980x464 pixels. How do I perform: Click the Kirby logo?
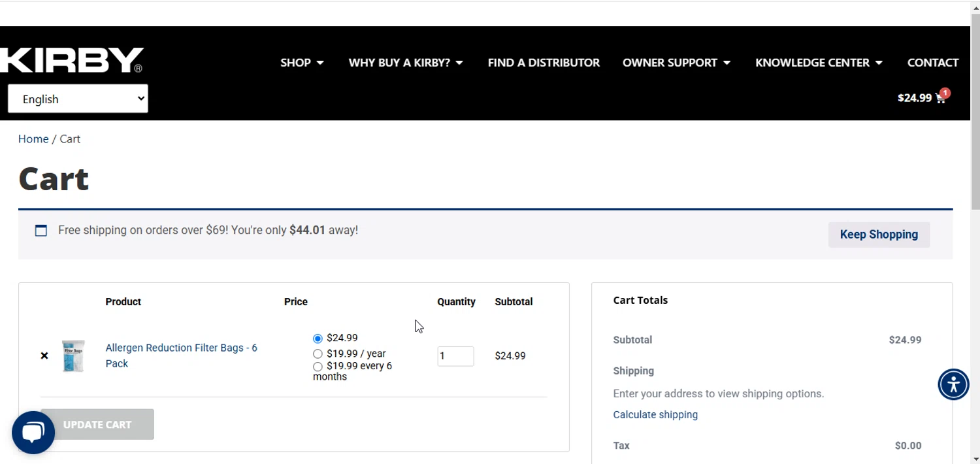(x=71, y=60)
